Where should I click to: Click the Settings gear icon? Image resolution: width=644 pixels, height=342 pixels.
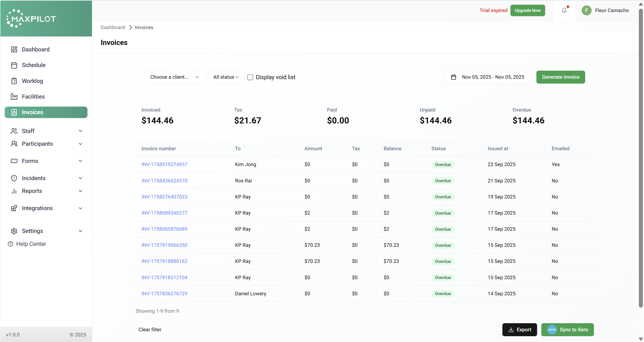click(x=14, y=231)
